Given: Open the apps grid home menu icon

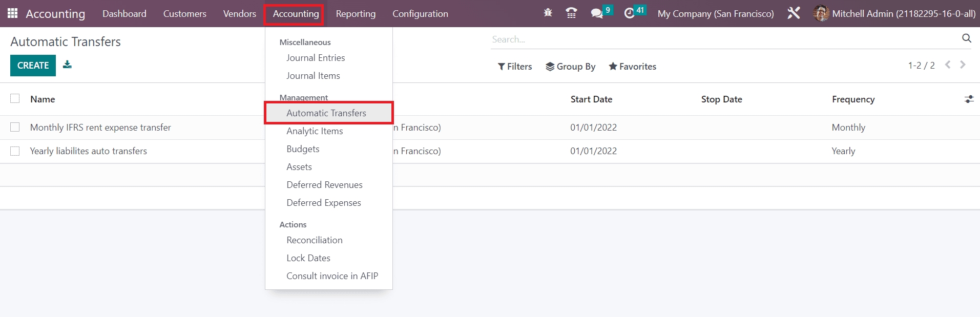Looking at the screenshot, I should 13,13.
